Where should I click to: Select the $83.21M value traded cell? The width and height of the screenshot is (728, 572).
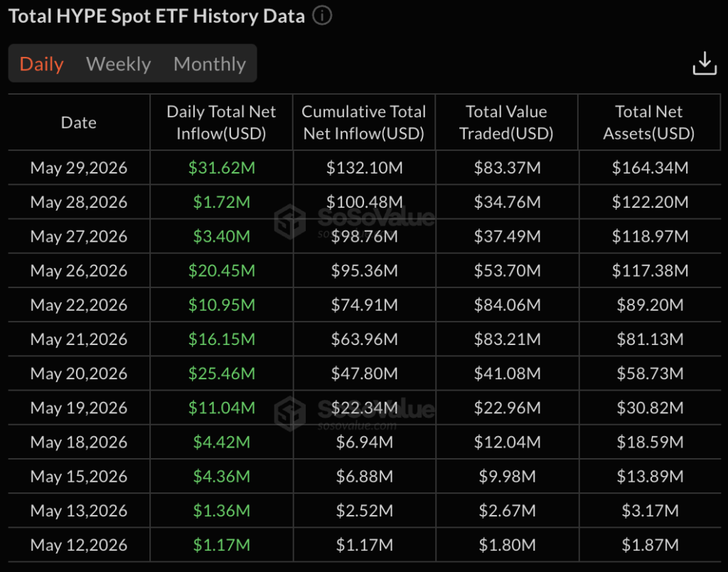[x=507, y=339]
